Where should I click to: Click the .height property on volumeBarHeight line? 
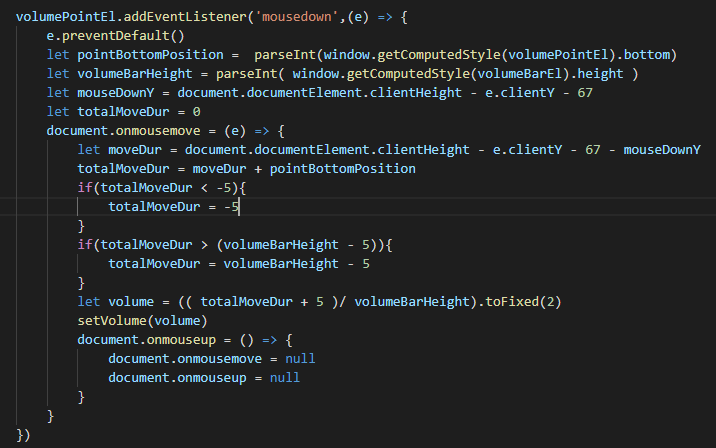[605, 73]
